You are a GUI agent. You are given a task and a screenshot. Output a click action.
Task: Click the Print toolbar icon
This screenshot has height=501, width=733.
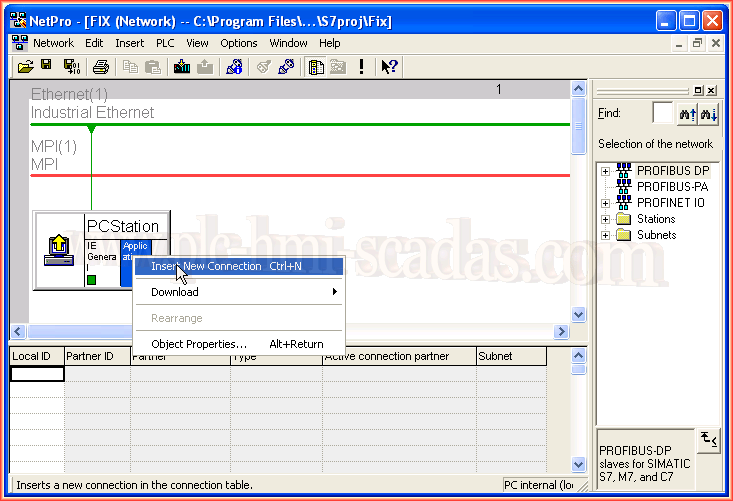(100, 67)
